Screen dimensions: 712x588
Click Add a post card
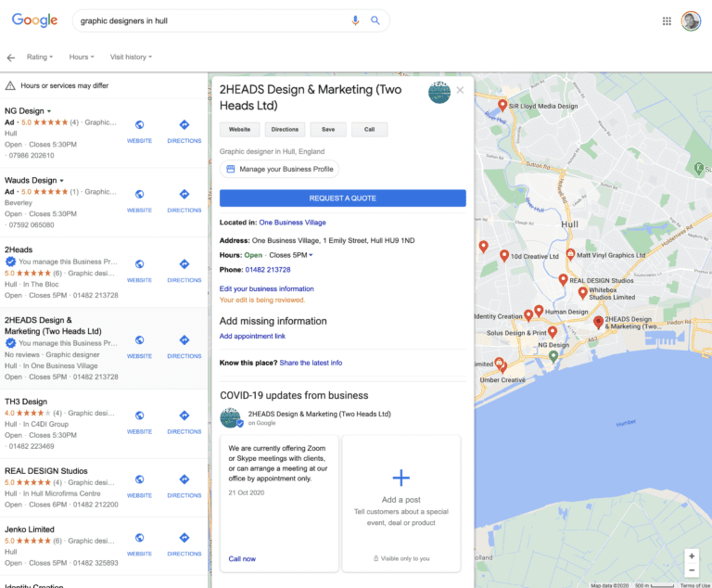(x=401, y=504)
